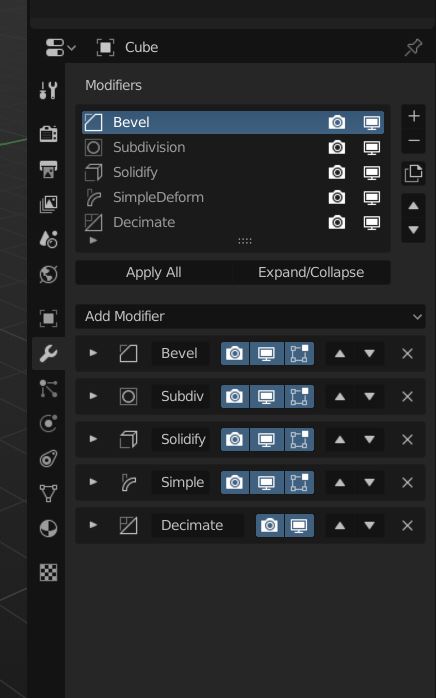This screenshot has width=436, height=698.
Task: Open the View Layer properties tab
Action: (48, 204)
